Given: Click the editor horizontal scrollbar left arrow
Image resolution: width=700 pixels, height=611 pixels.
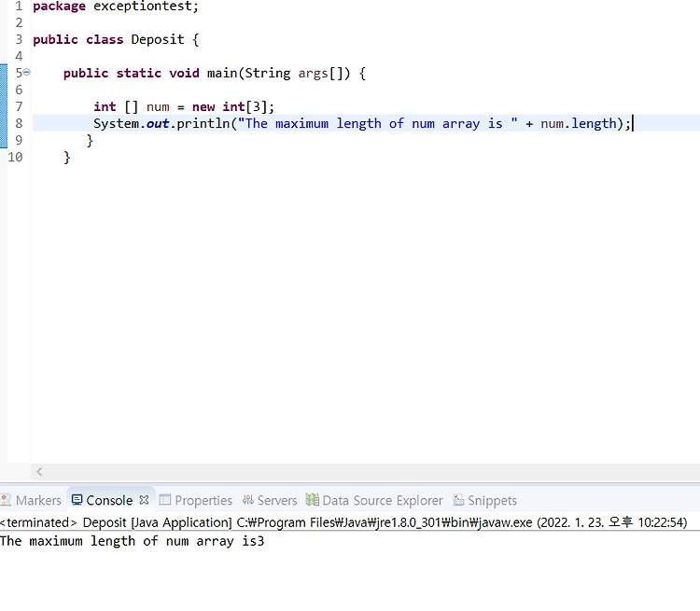Looking at the screenshot, I should [39, 472].
